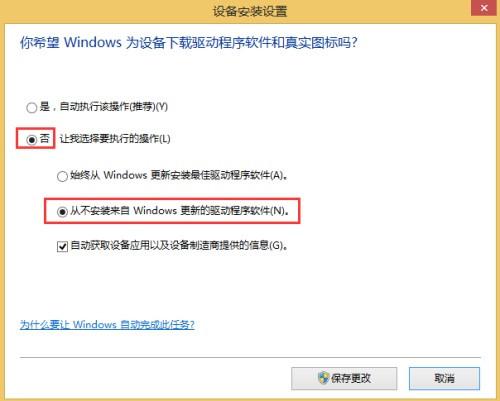Click the label 设备制造商提供的信息(G)

pyautogui.click(x=229, y=246)
